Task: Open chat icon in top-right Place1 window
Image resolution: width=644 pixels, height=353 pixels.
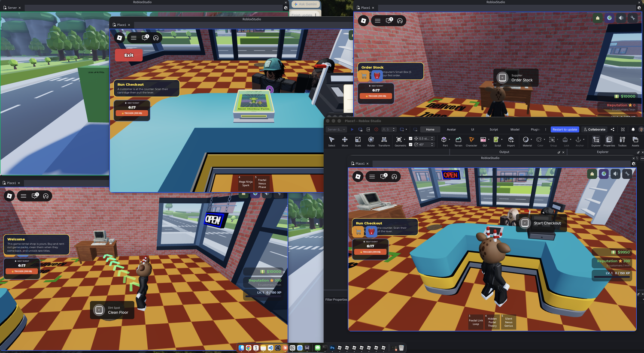Action: (389, 21)
